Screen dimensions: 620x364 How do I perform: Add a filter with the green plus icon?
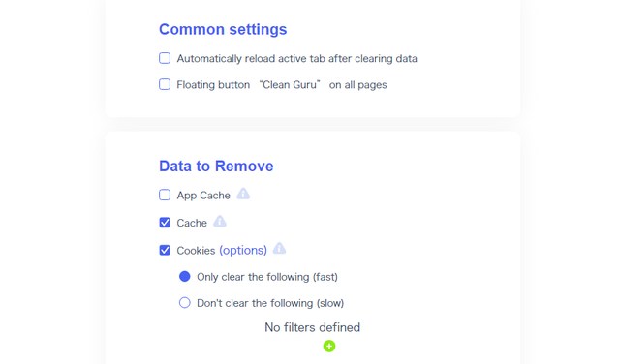pos(329,347)
